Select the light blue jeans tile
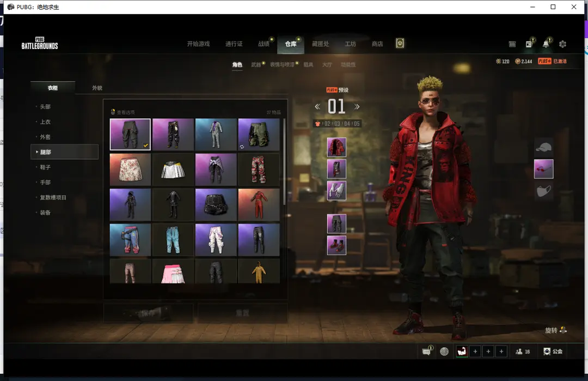 click(x=173, y=239)
